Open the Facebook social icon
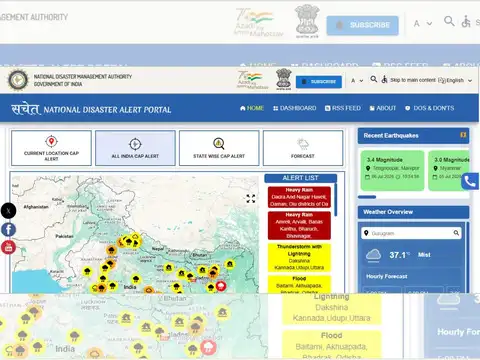 coord(8,229)
